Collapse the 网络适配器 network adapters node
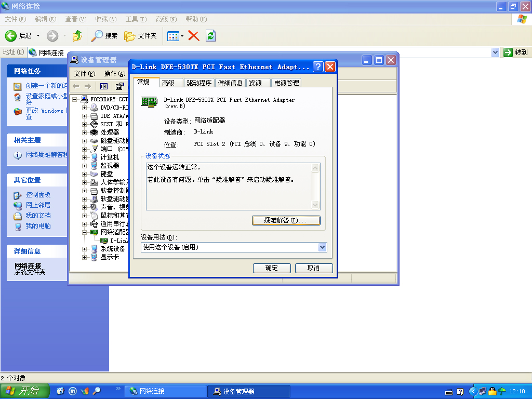 pos(85,232)
